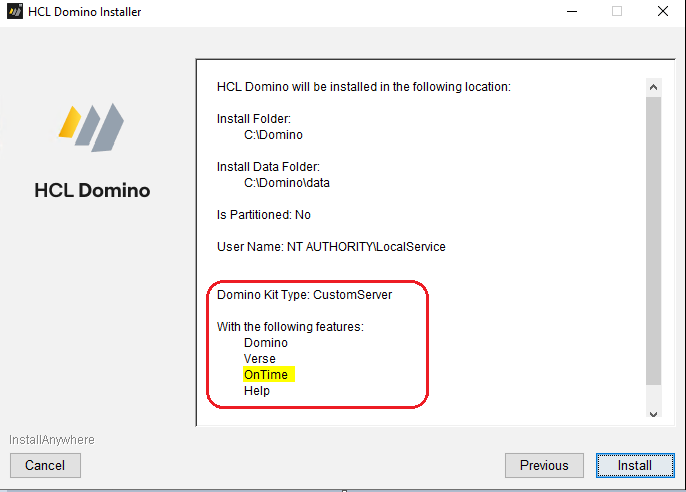The width and height of the screenshot is (686, 492).
Task: Click the summary scrollbar thumb
Action: tap(653, 241)
